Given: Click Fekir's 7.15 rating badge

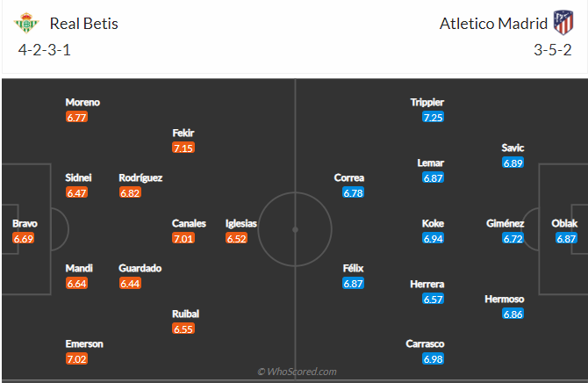Looking at the screenshot, I should tap(183, 148).
